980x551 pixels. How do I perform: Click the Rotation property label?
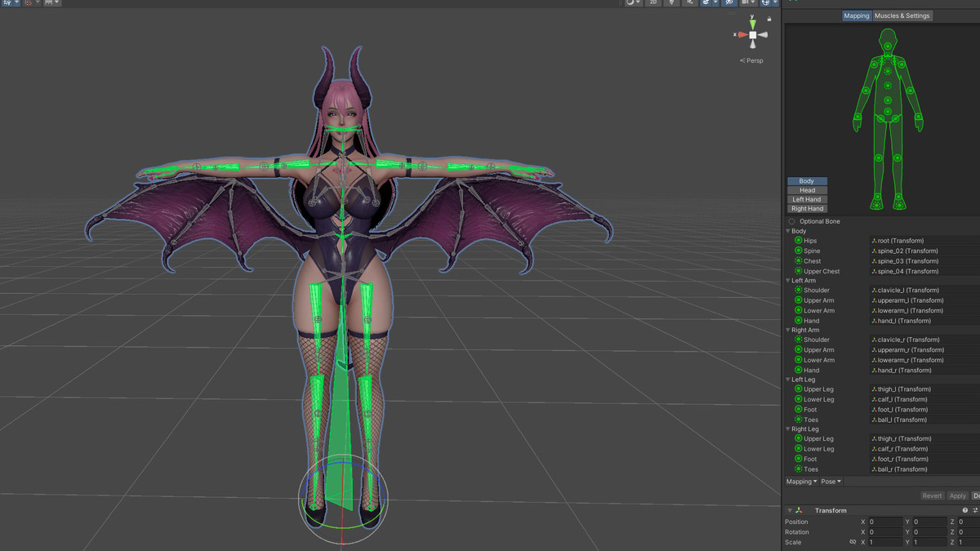(796, 532)
